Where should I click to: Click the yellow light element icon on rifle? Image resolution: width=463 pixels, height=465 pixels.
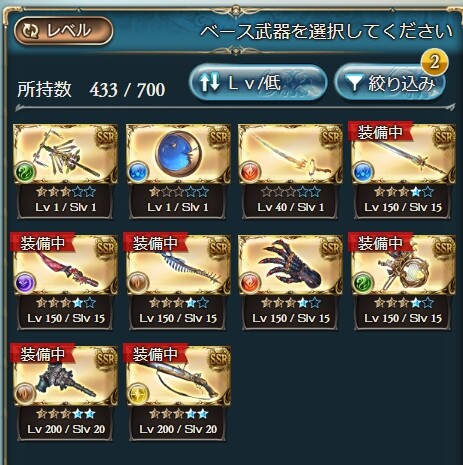[x=138, y=394]
